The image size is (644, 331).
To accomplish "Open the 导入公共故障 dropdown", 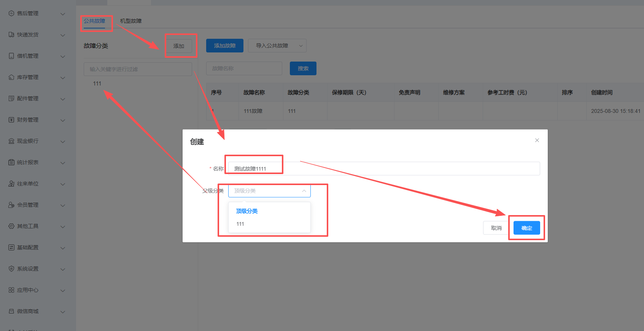I will 277,46.
